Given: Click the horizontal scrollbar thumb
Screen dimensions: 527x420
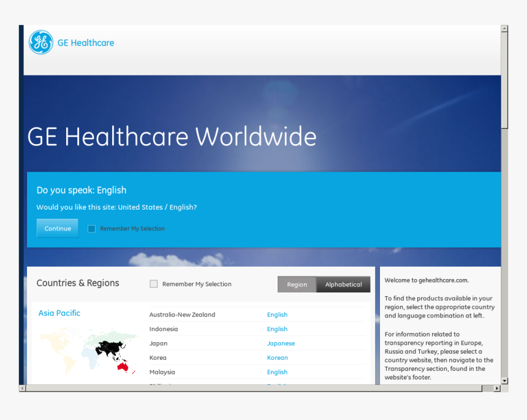Looking at the screenshot, I should [x=254, y=388].
